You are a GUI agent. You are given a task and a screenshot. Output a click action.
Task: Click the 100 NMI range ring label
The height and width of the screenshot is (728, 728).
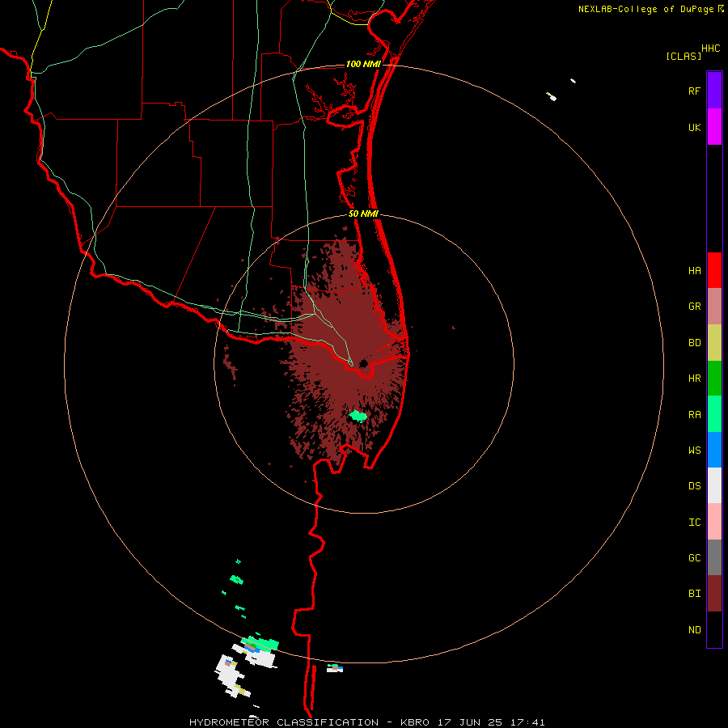(363, 64)
